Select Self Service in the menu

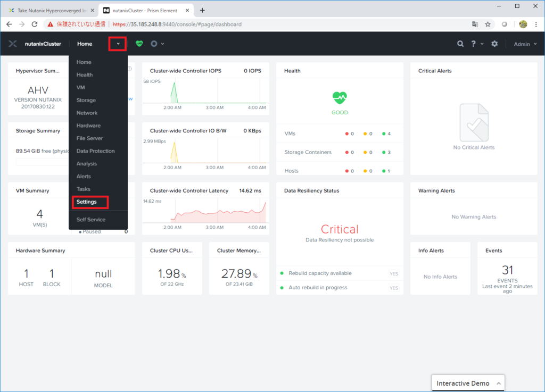click(x=90, y=220)
